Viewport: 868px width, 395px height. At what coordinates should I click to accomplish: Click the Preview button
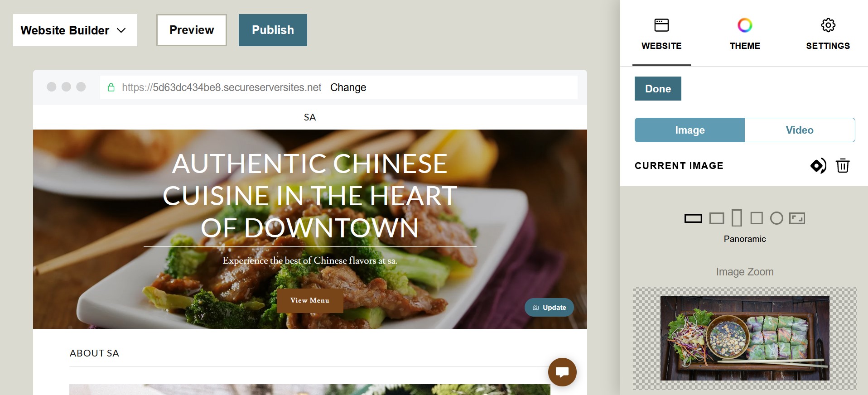pyautogui.click(x=192, y=30)
